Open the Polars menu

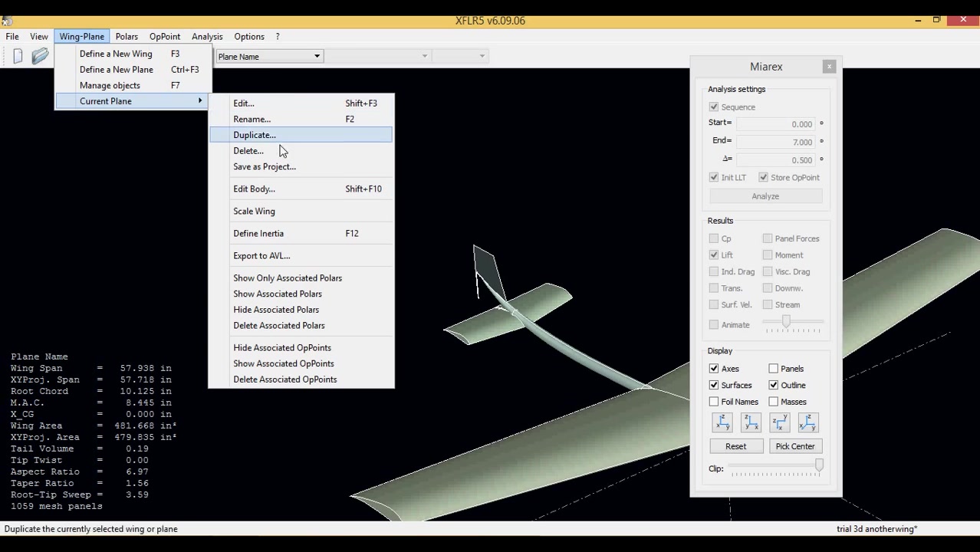127,37
